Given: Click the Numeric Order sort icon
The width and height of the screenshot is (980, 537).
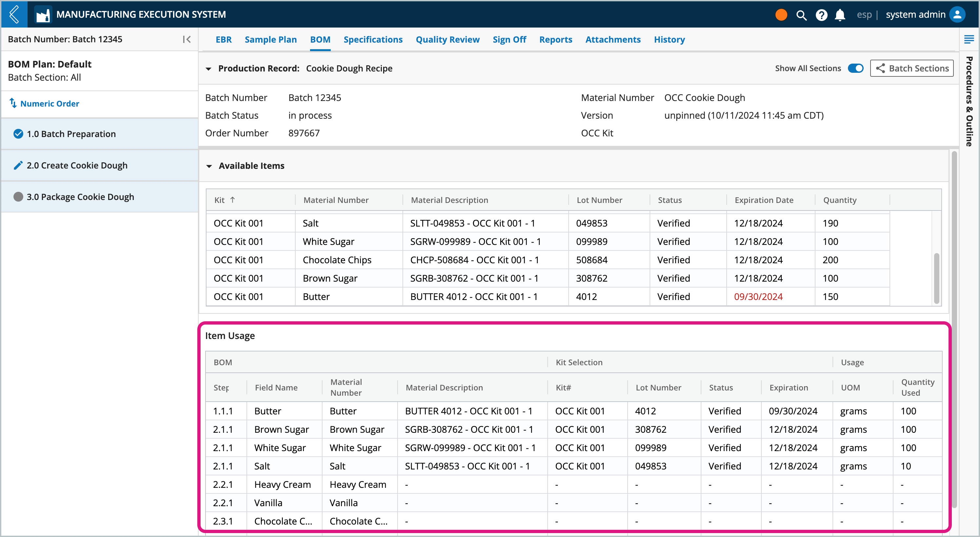Looking at the screenshot, I should pos(13,103).
